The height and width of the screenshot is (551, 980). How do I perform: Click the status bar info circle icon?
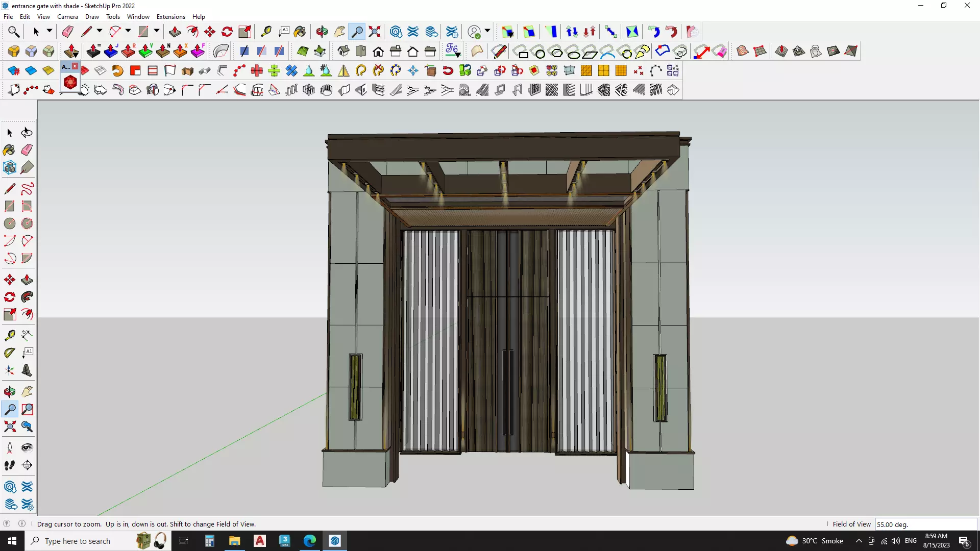(22, 524)
